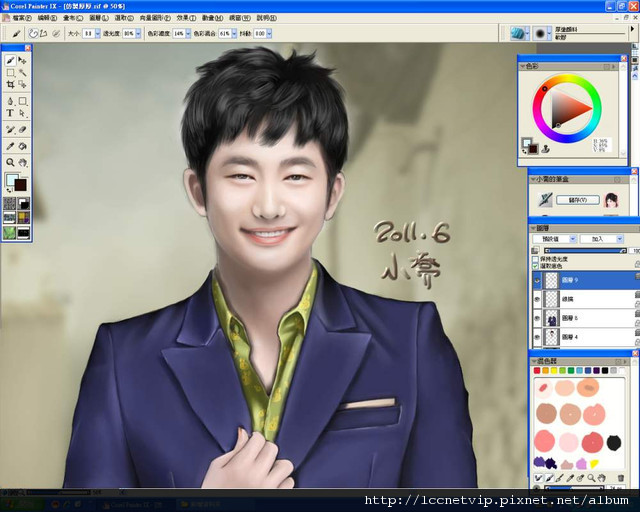Click the clone color stamp in the Colors panel

(545, 149)
